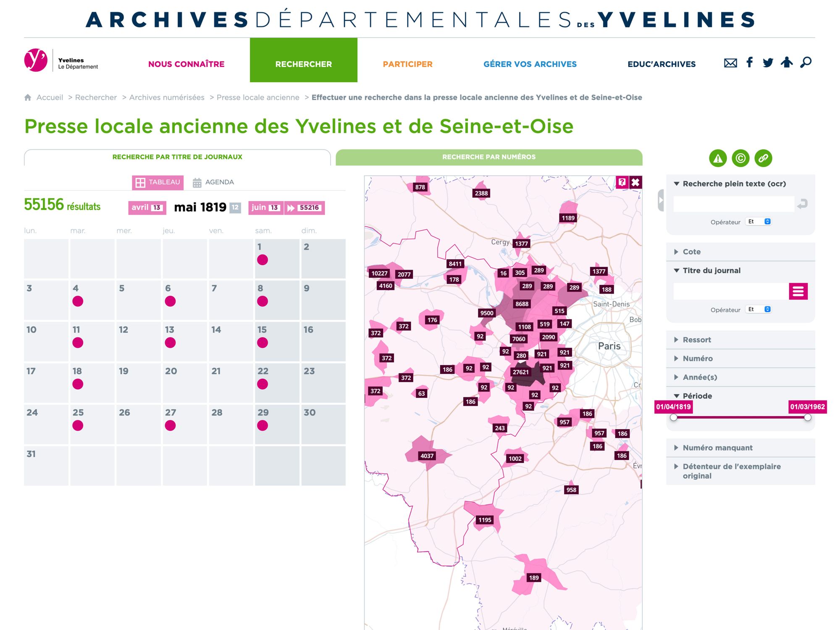The width and height of the screenshot is (840, 630).
Task: Open the map help question mark
Action: (622, 182)
